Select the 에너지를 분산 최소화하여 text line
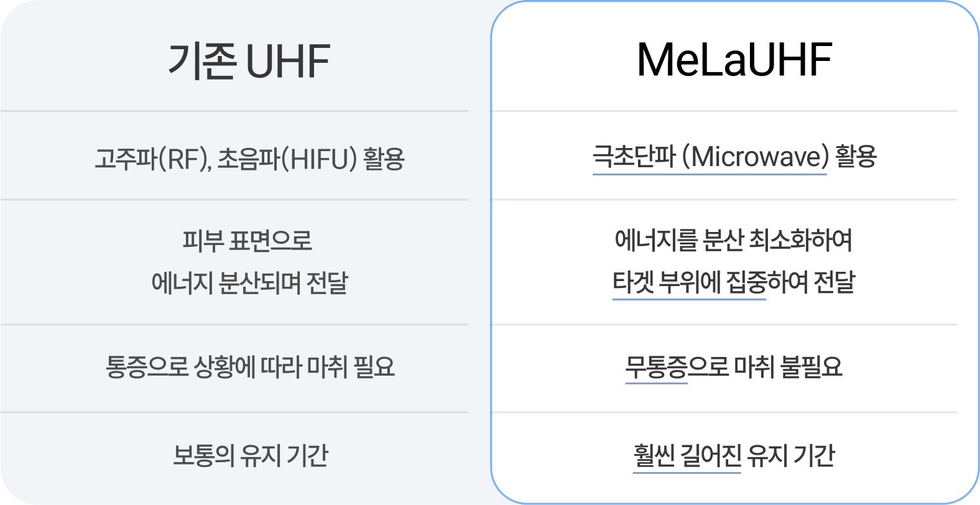 (733, 240)
